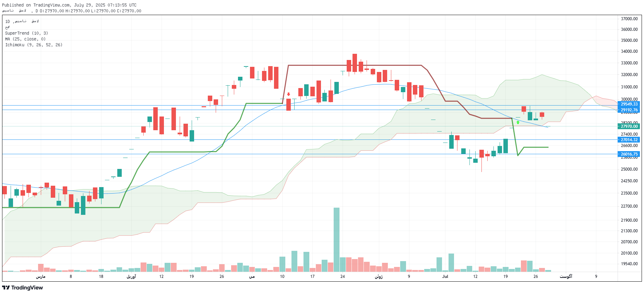Click the 8 date label on time axis

(x=71, y=277)
